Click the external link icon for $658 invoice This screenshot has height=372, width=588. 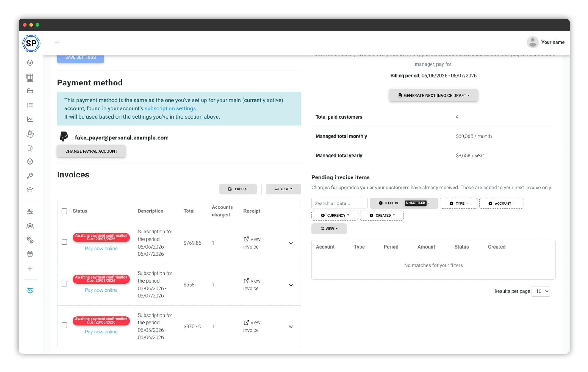246,281
